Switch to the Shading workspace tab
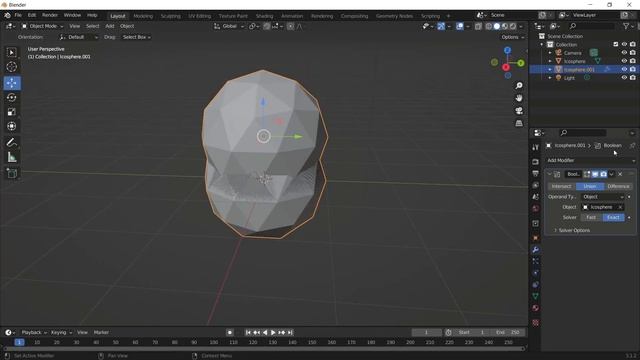 click(x=264, y=16)
